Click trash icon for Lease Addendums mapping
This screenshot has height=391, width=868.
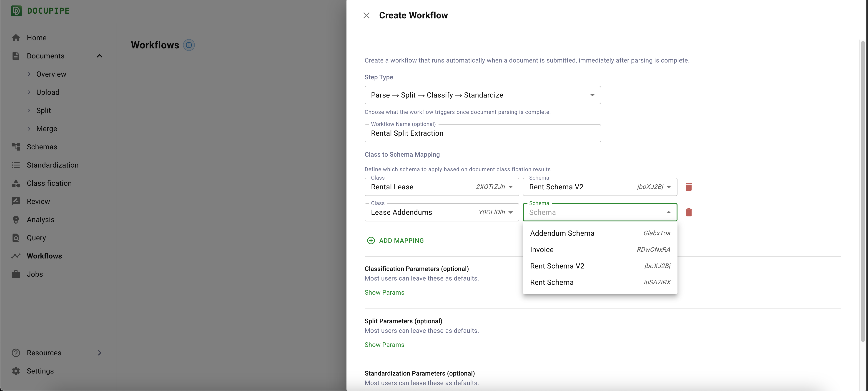coord(688,212)
